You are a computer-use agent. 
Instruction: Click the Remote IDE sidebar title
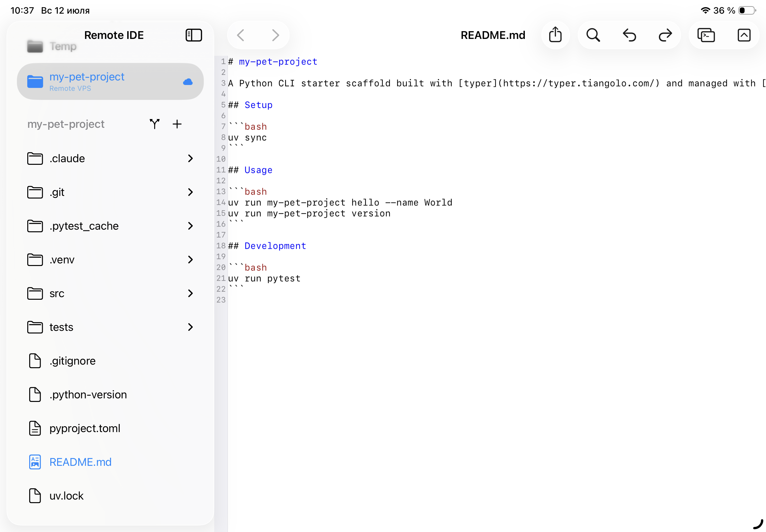click(114, 35)
